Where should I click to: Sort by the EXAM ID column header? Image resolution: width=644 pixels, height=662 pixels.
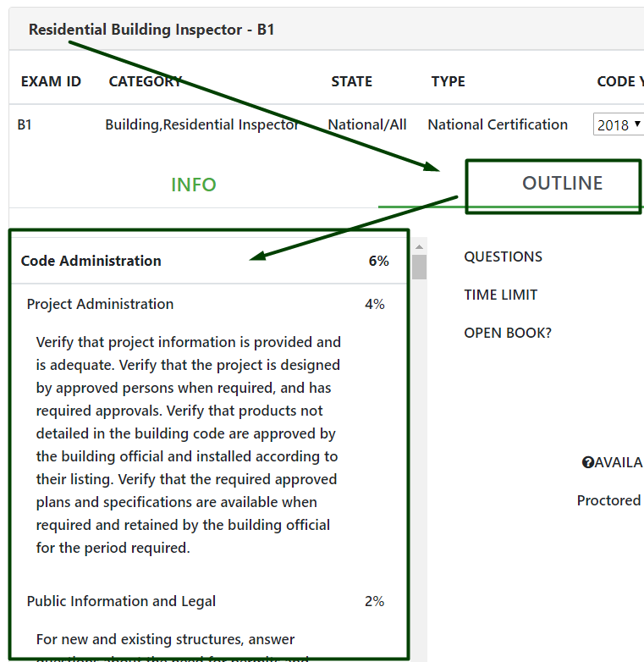51,81
